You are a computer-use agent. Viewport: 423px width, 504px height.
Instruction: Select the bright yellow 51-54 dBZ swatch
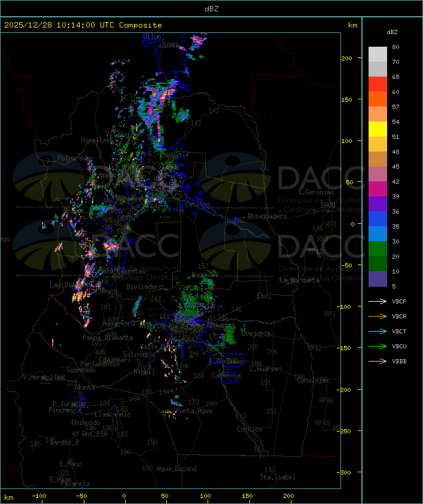pos(378,129)
